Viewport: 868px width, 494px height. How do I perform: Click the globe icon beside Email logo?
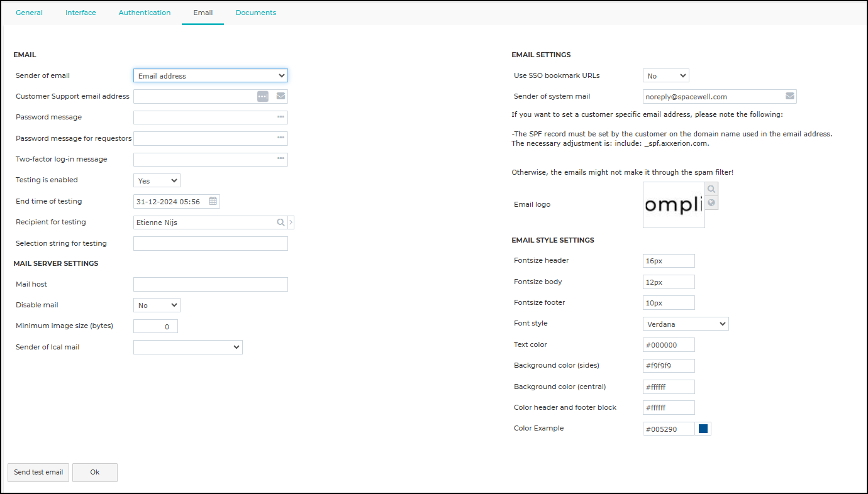(711, 202)
